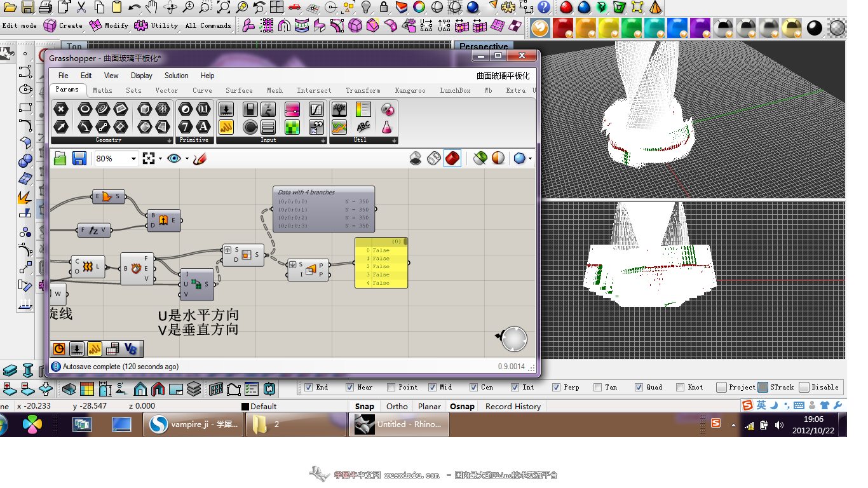This screenshot has width=868, height=488.
Task: Click the Modify toolbar button
Action: click(x=109, y=25)
